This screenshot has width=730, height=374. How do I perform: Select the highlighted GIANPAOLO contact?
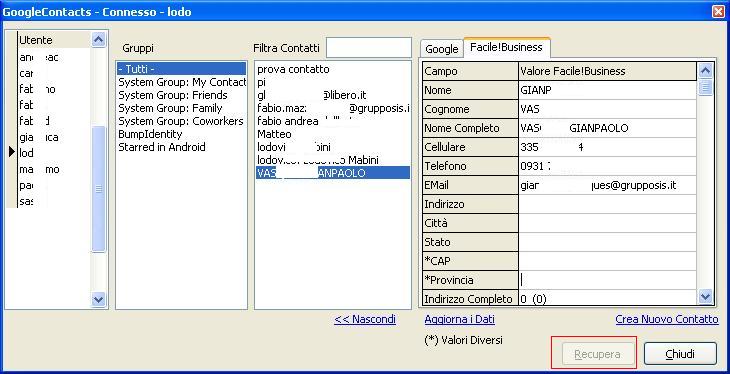click(x=333, y=173)
